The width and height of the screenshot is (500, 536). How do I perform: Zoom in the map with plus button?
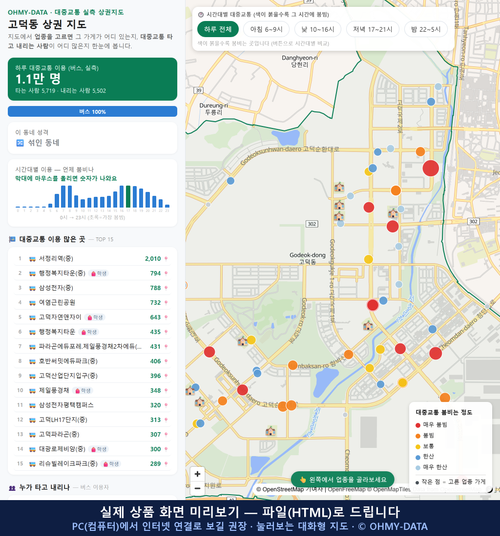(x=197, y=474)
